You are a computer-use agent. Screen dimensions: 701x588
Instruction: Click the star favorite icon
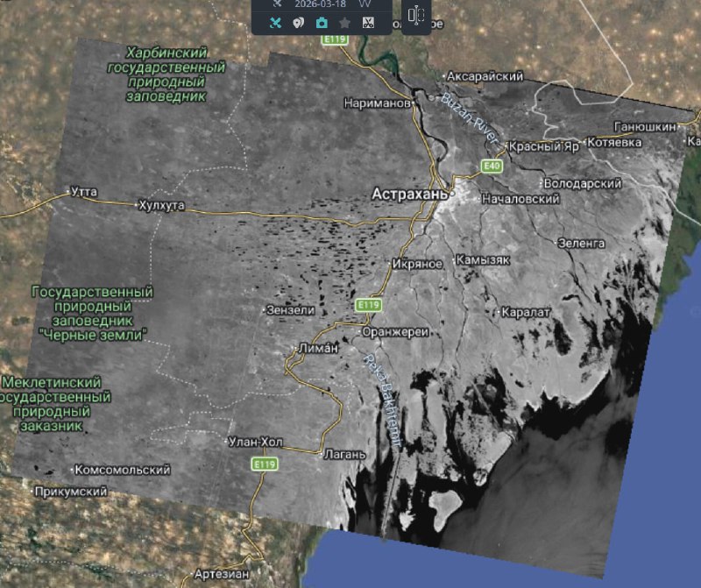pyautogui.click(x=345, y=23)
